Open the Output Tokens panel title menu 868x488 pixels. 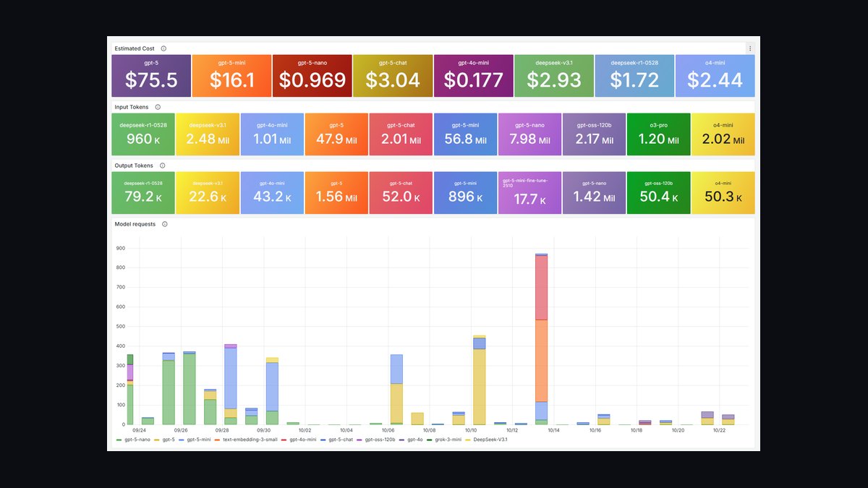tap(134, 166)
